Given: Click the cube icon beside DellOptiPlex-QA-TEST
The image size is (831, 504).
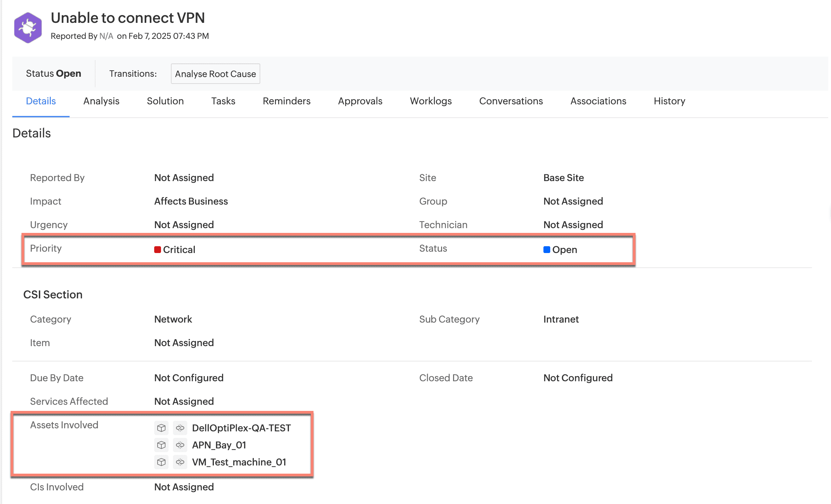Looking at the screenshot, I should (161, 428).
